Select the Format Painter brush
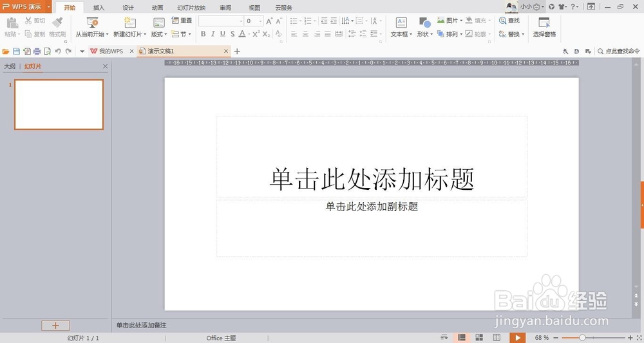The image size is (644, 343). 57,22
